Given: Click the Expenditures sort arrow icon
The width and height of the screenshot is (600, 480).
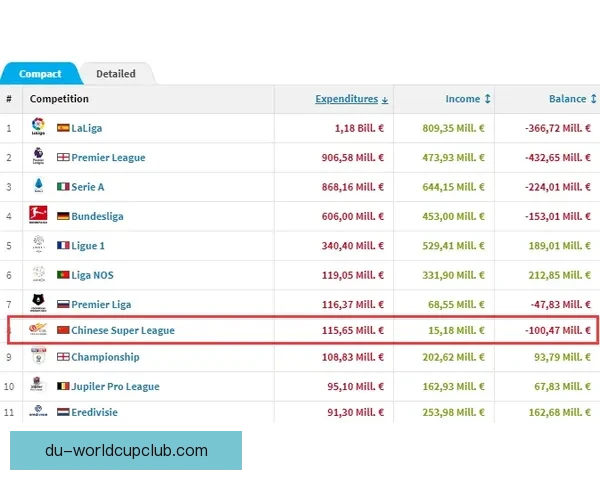Looking at the screenshot, I should click(385, 100).
